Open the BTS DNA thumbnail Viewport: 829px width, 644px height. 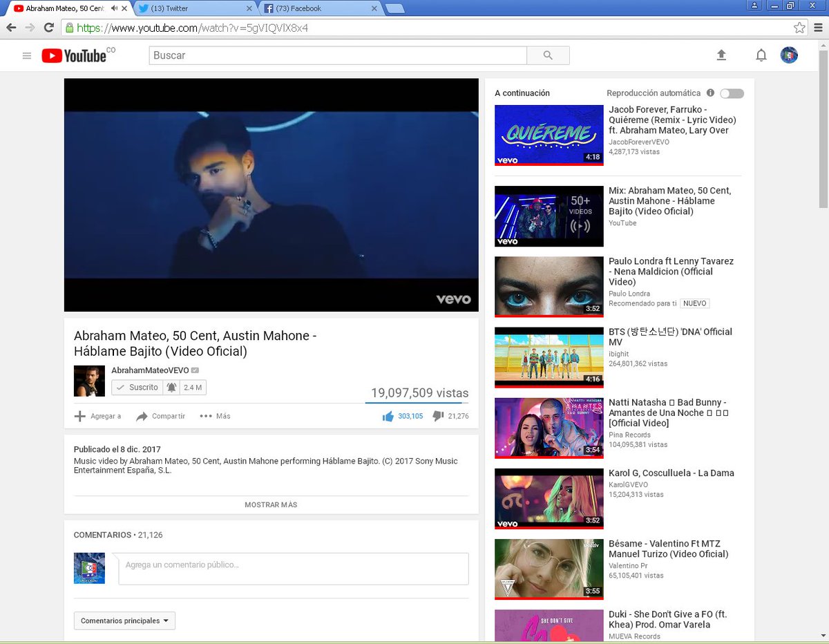click(549, 357)
